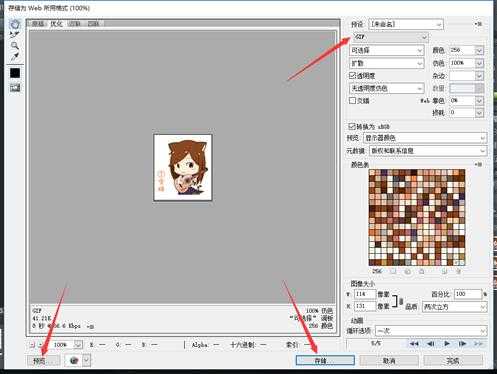Open the 元数据 metadata dropdown
497x374 pixels.
click(x=428, y=151)
